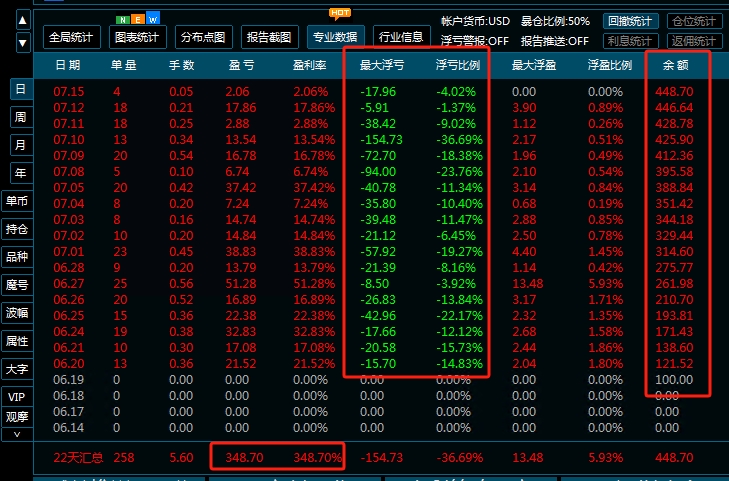Click the up arrow button at top left
Screen dimensions: 729x481
click(x=23, y=20)
